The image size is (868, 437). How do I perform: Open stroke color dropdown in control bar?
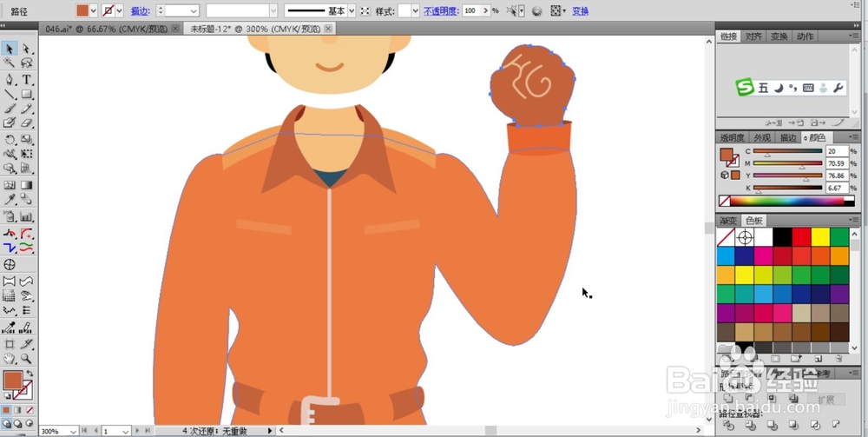pos(119,10)
